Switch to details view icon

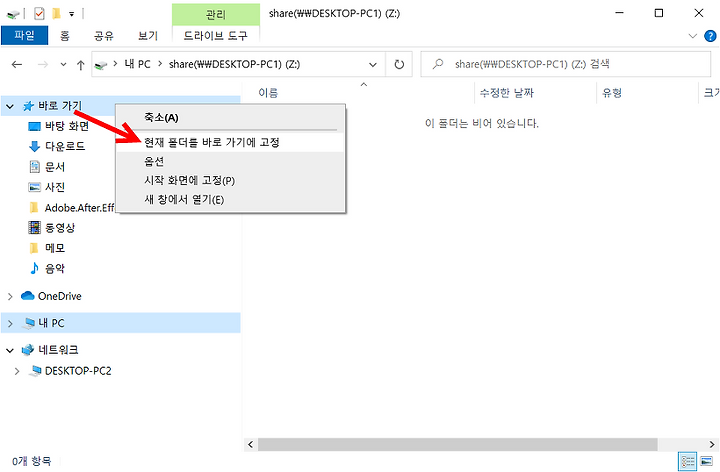click(687, 461)
